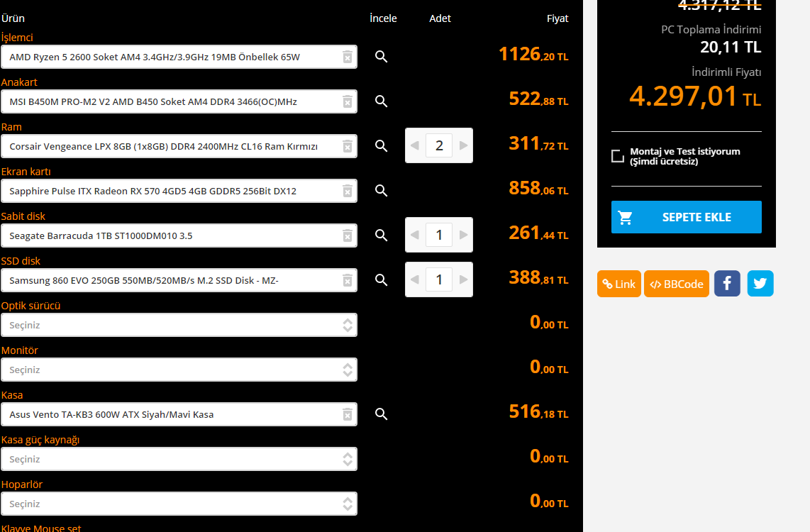The image size is (810, 532).
Task: Click the RAM quantity field showing 2
Action: coord(439,145)
